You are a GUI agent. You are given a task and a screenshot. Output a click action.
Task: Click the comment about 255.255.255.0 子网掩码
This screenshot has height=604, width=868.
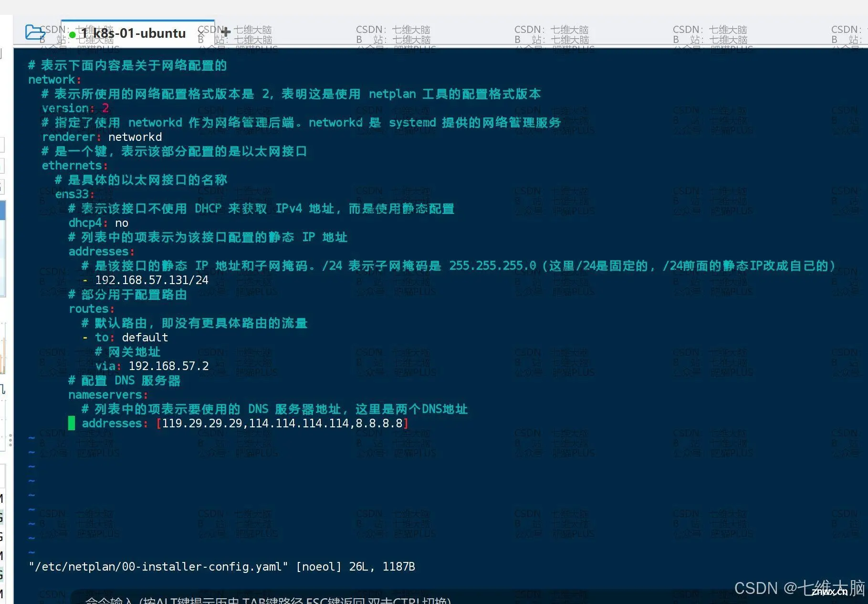click(458, 266)
